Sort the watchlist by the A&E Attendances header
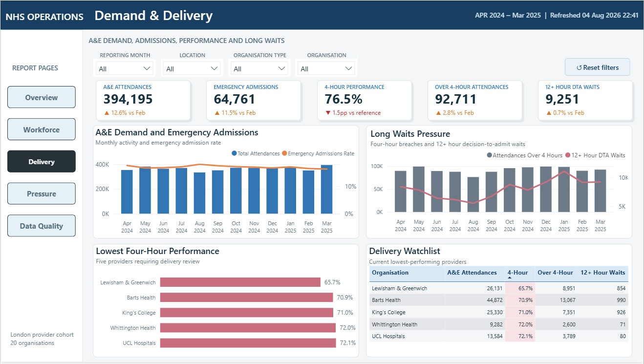 472,273
